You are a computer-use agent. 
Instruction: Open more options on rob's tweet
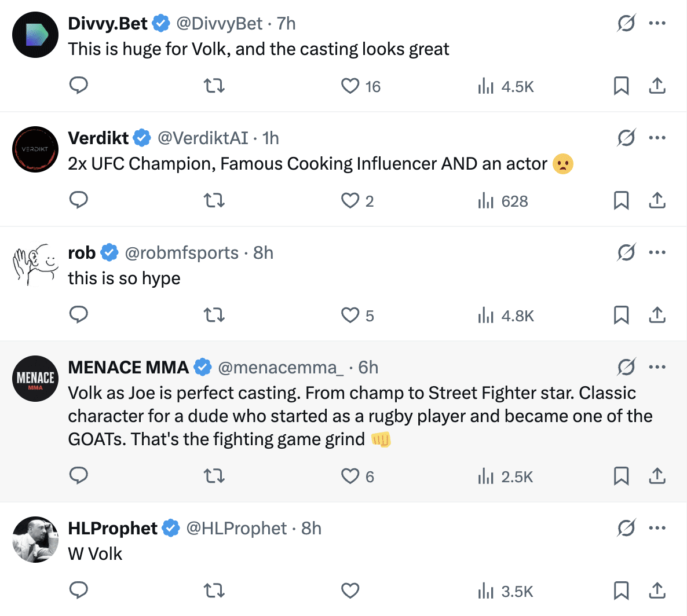tap(657, 252)
